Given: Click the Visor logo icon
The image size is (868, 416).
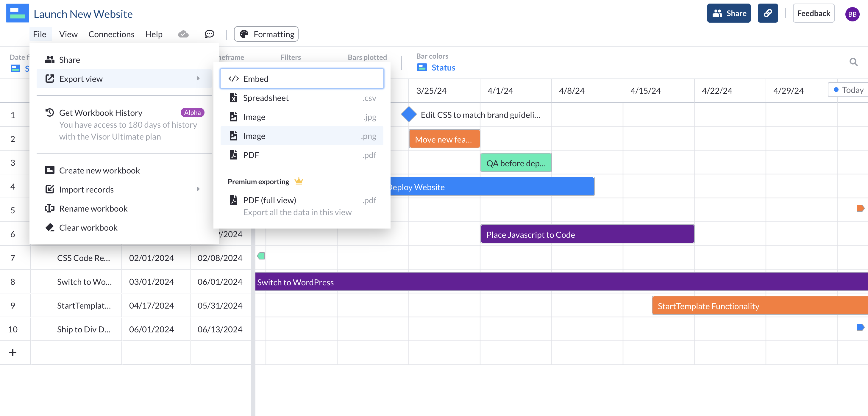Looking at the screenshot, I should (x=18, y=13).
